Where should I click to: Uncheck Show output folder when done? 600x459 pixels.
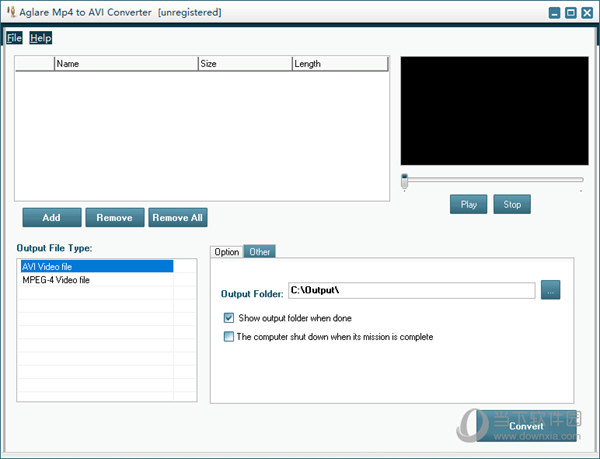[229, 318]
